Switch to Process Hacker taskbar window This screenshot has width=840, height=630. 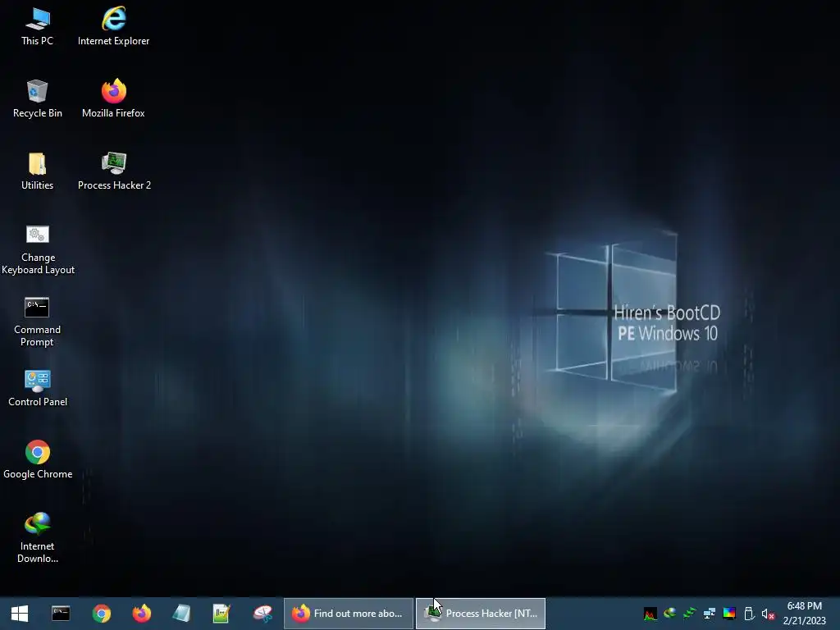(481, 614)
